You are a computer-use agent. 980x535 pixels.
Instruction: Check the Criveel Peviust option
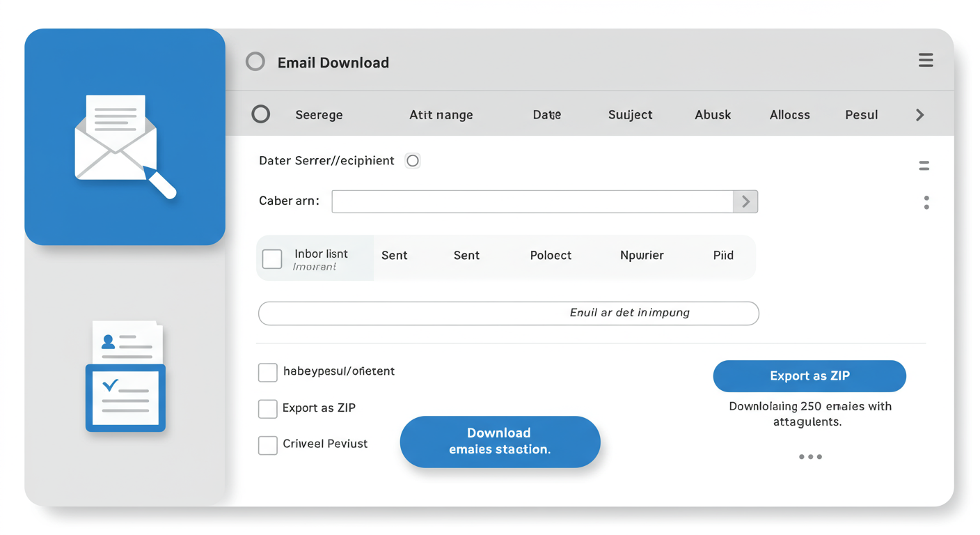coord(268,444)
